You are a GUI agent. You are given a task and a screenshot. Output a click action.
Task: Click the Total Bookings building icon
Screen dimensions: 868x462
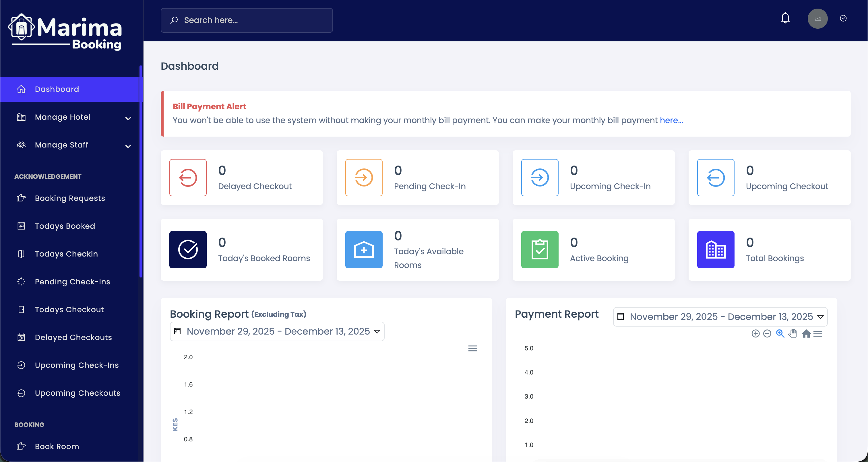tap(715, 250)
